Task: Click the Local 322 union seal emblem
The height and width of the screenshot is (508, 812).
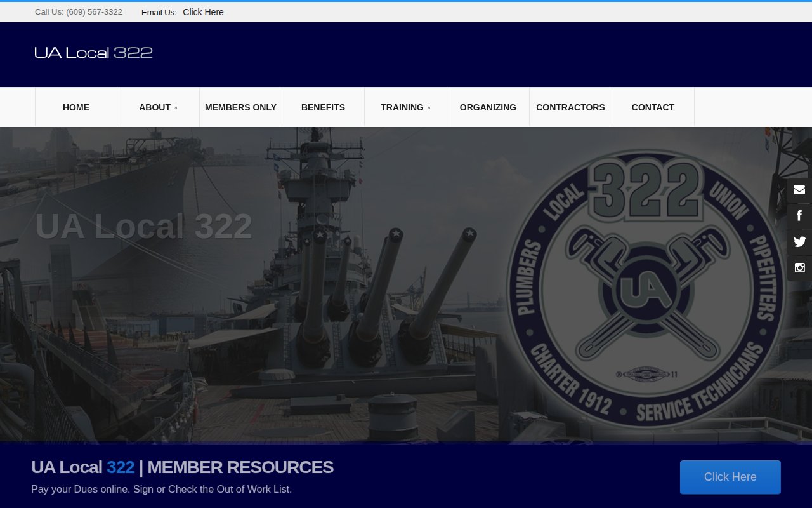Action: 646,289
